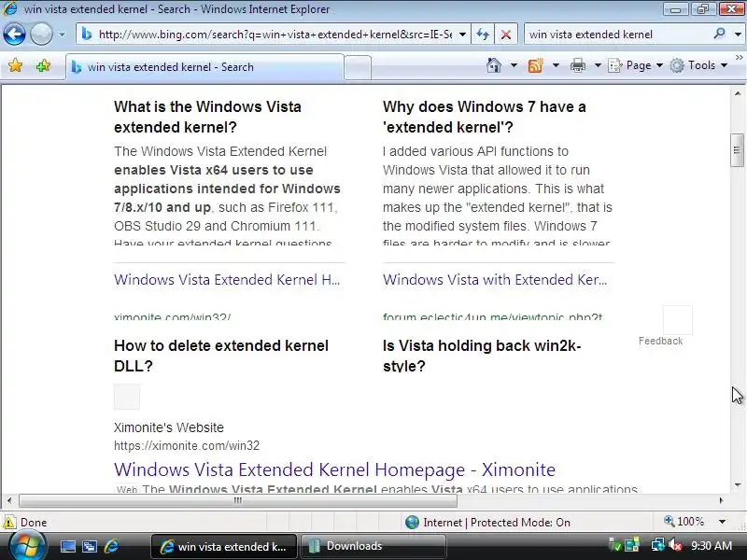Click the warning icon in the status bar
This screenshot has width=747, height=560.
point(9,522)
